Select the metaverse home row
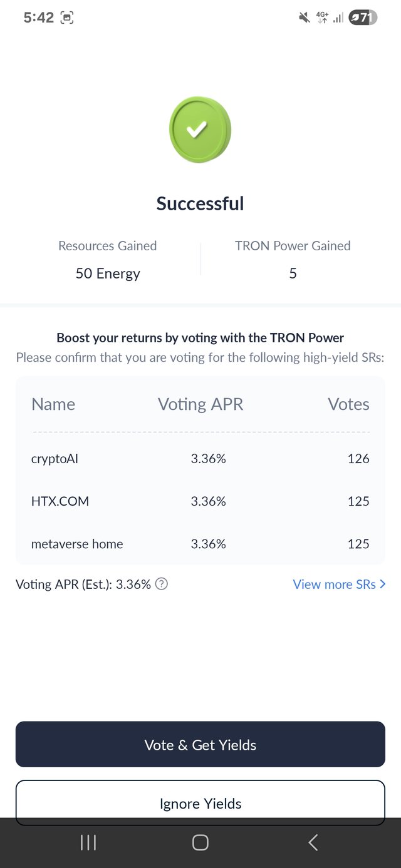Viewport: 401px width, 868px height. (x=200, y=544)
